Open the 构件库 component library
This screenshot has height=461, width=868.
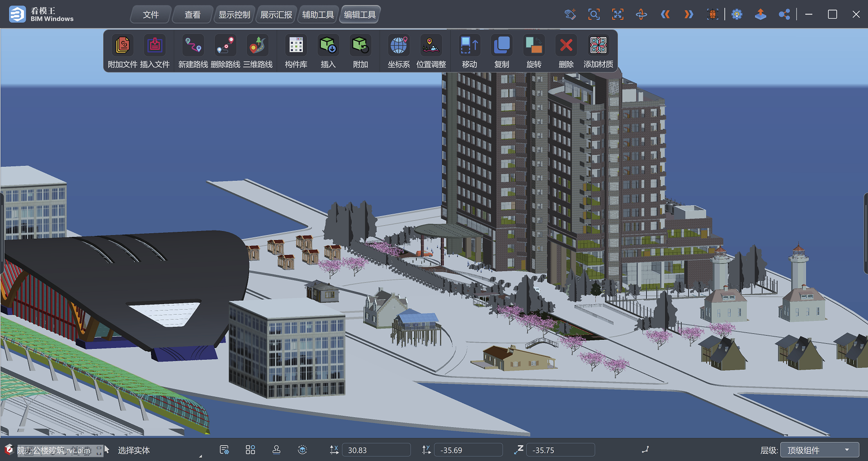coord(296,46)
